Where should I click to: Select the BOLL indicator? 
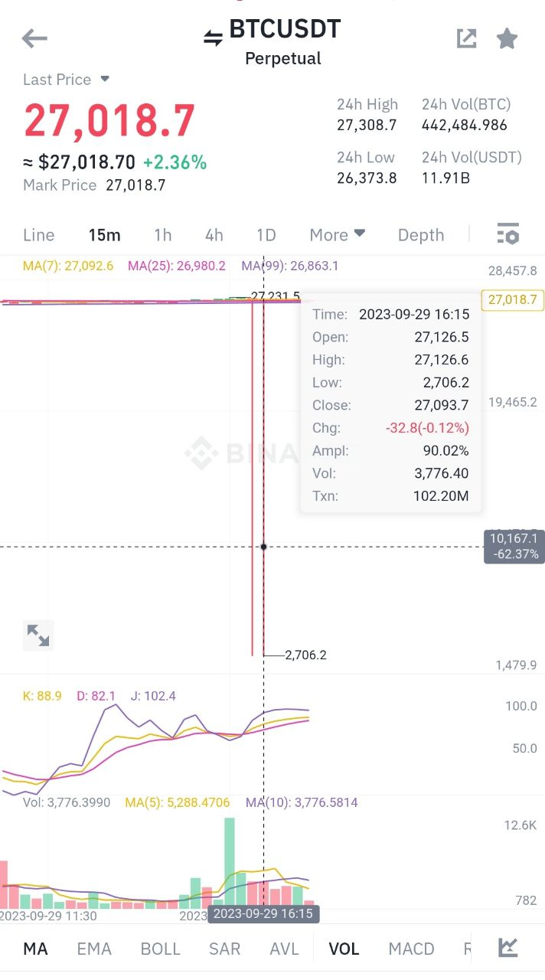coord(160,948)
